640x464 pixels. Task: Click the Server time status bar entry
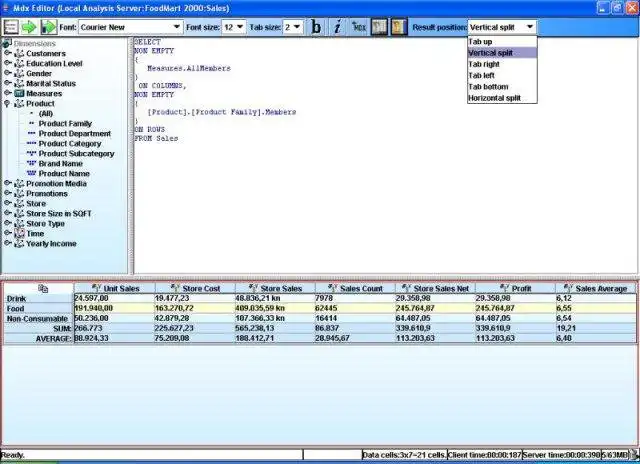pos(561,455)
